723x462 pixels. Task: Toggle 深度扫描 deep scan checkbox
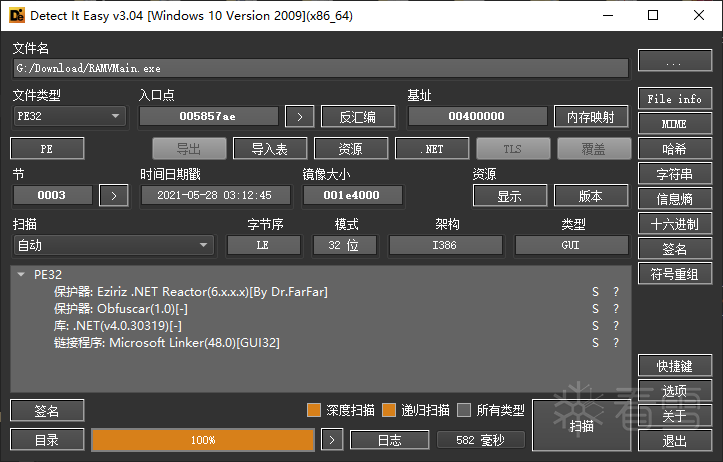tap(314, 410)
